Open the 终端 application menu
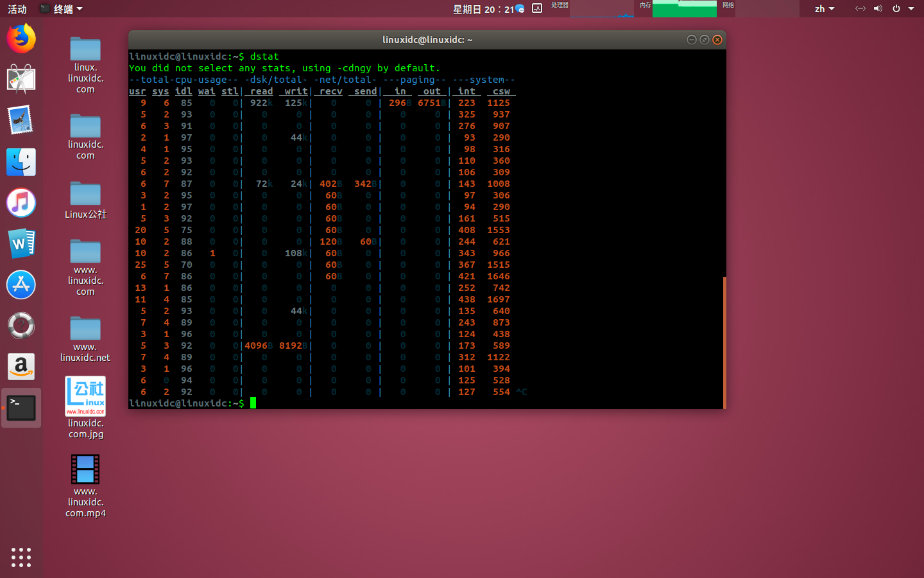 61,9
